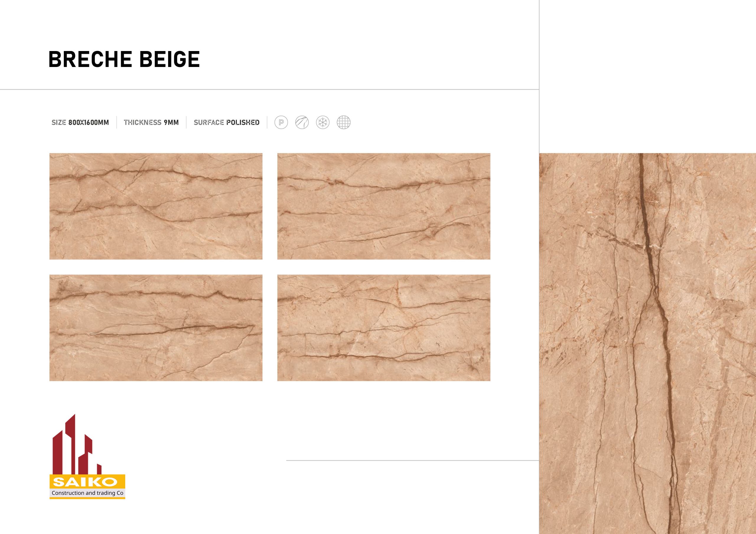Click the gray line above the footer area

tap(413, 460)
